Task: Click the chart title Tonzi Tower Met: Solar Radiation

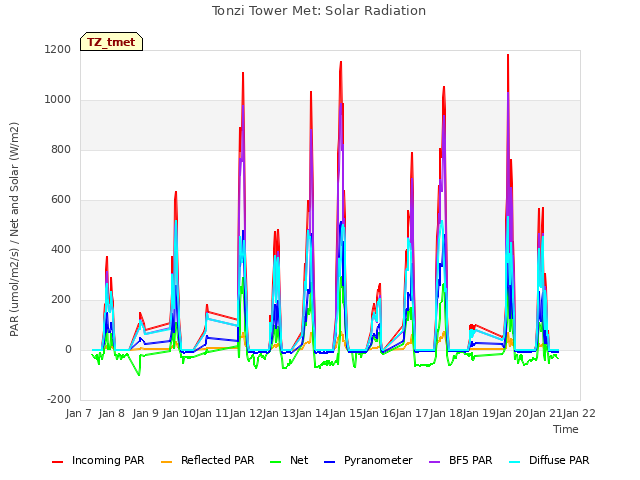Action: tap(319, 11)
